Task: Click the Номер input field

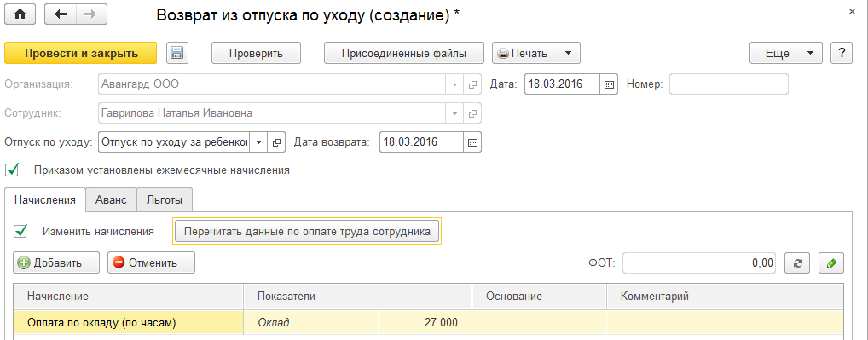Action: (x=729, y=84)
